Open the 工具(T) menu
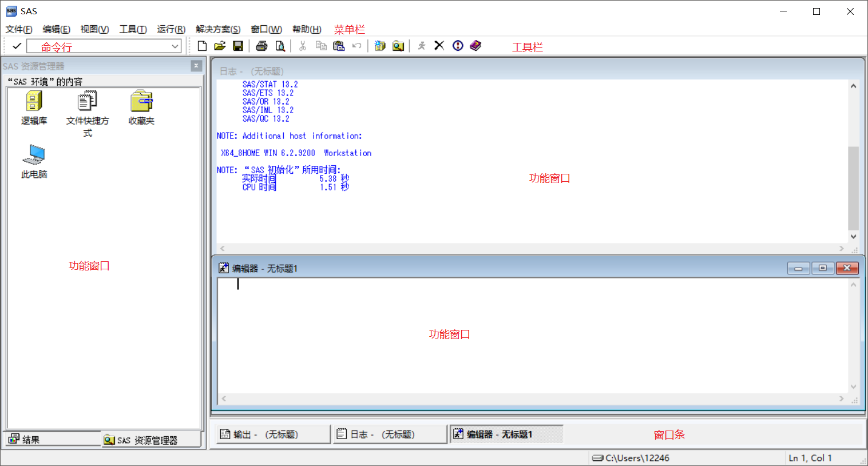 click(133, 29)
